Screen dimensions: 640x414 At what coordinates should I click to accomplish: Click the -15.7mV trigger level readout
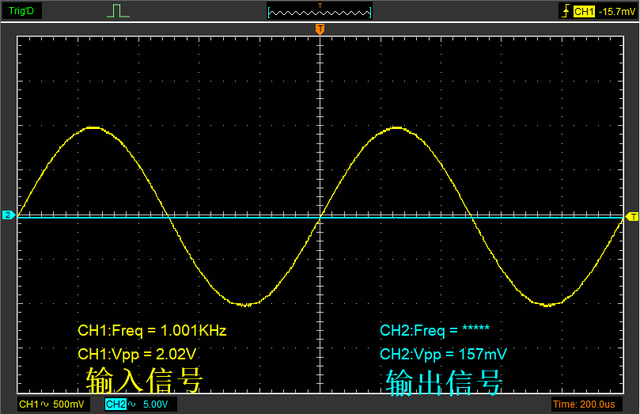(x=617, y=11)
